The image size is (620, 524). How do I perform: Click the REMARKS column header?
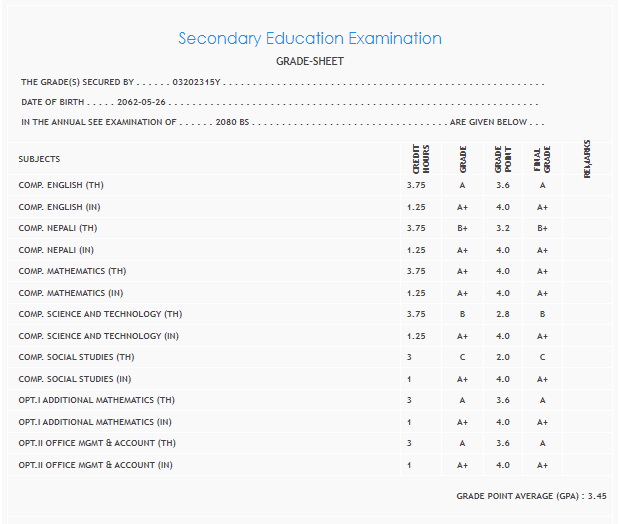[586, 159]
